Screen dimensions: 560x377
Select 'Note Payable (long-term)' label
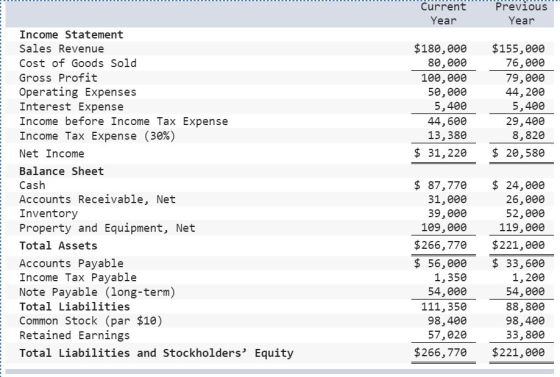tap(97, 292)
